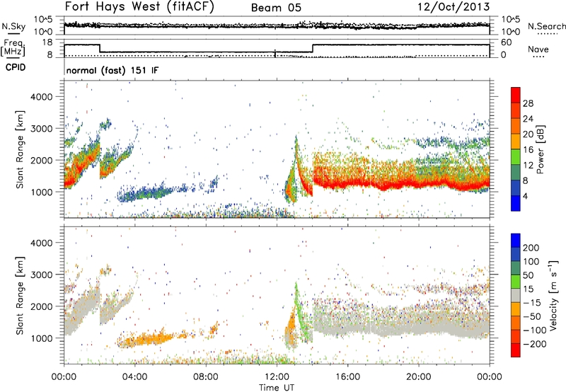Viewport: 566px width, 392px height.
Task: Click the '12' label on Power color bar
Action: click(x=528, y=166)
